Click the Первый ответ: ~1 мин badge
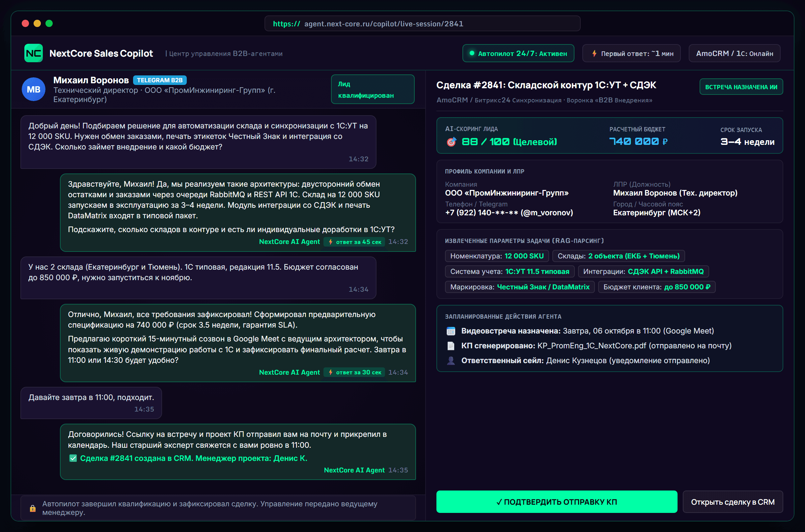This screenshot has width=805, height=532. pyautogui.click(x=631, y=53)
